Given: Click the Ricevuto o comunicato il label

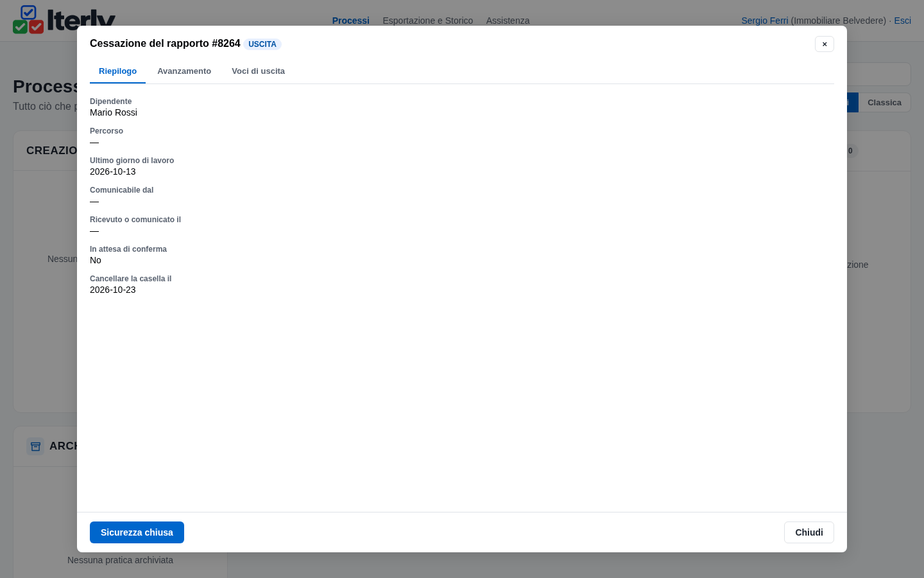Looking at the screenshot, I should tap(135, 220).
